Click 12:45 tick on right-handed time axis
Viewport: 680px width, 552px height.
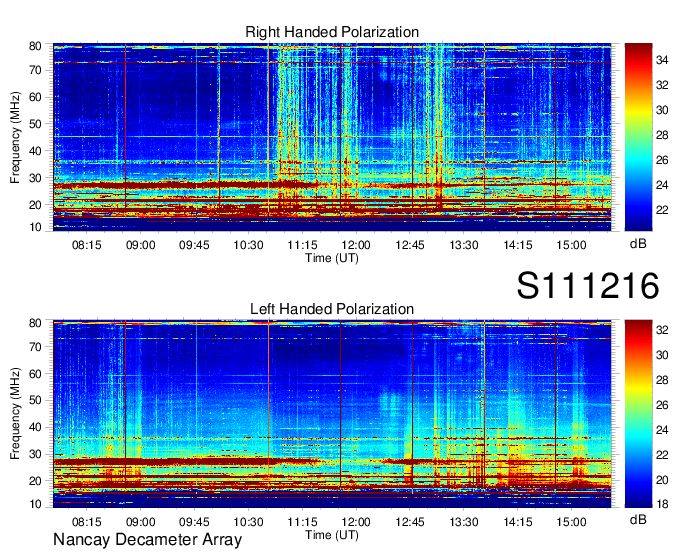(x=410, y=245)
